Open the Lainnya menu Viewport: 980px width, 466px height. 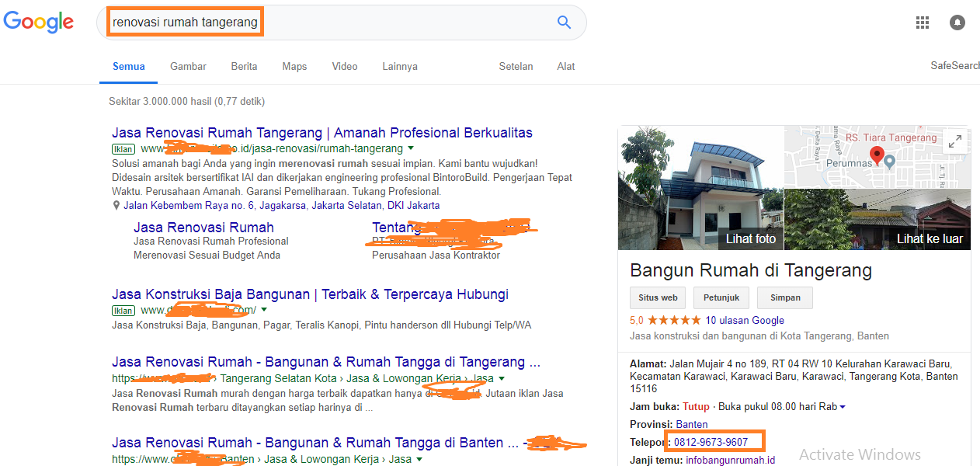(x=400, y=67)
